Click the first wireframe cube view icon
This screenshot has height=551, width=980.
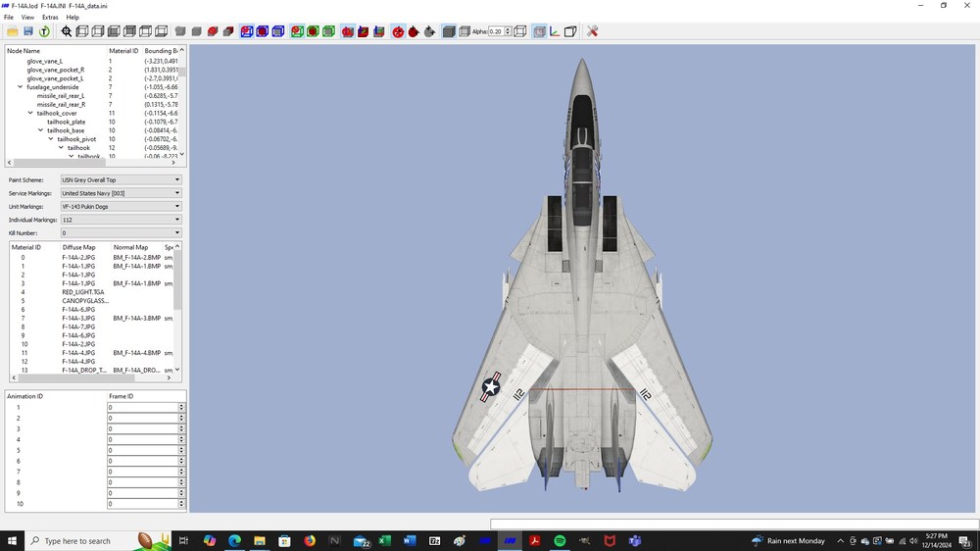click(82, 31)
